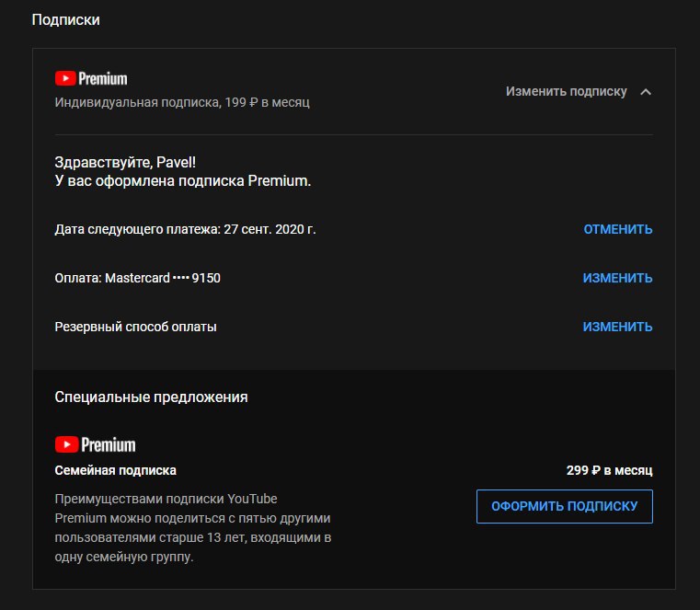This screenshot has height=610, width=700.
Task: Click the 'Здравствуйте, Pavel!' greeting
Action: (x=125, y=162)
